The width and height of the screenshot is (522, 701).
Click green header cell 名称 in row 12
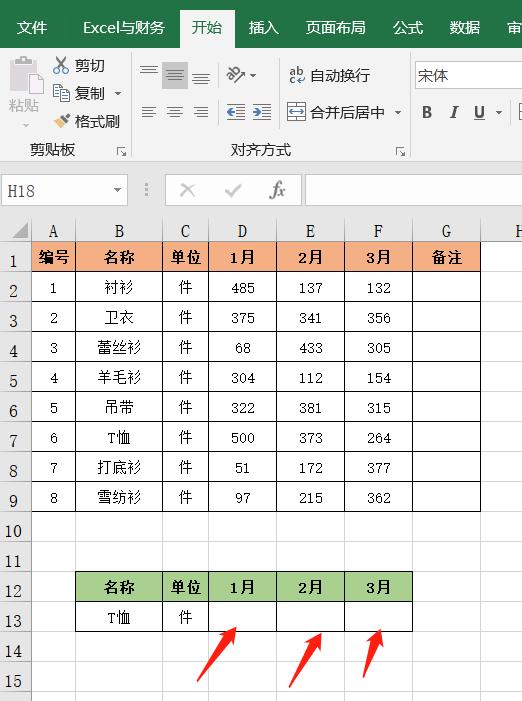pos(119,587)
